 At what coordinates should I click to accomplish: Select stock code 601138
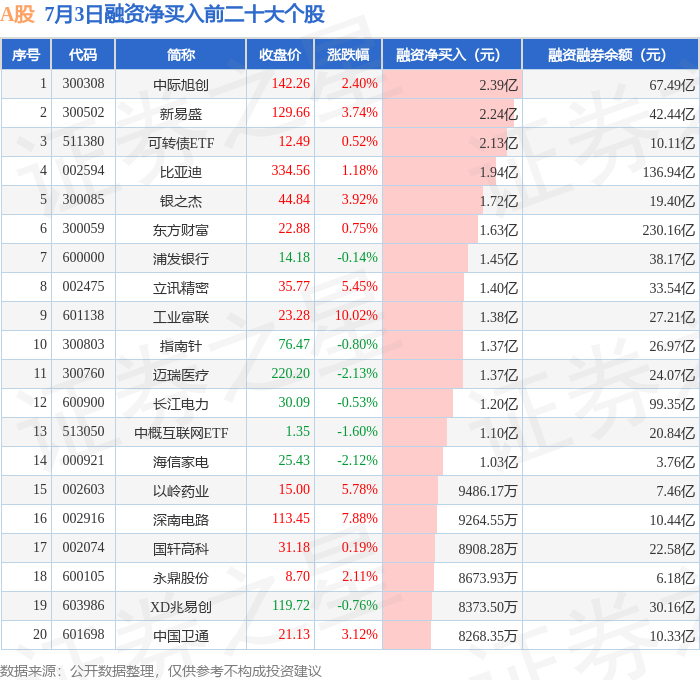click(83, 315)
